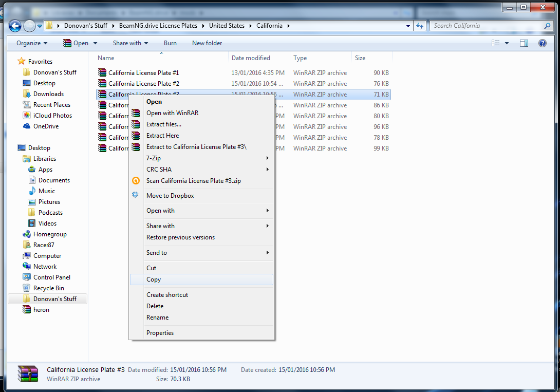Choose Extract to California License Plate #3\

pyautogui.click(x=202, y=147)
